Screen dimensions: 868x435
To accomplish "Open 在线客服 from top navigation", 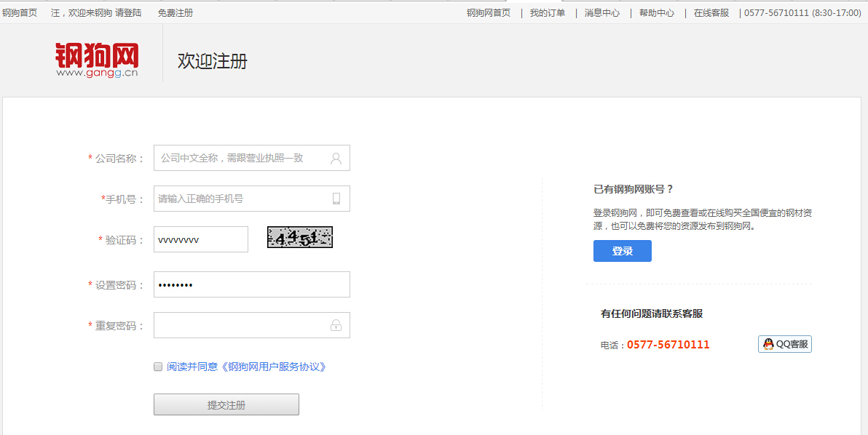I will (711, 13).
